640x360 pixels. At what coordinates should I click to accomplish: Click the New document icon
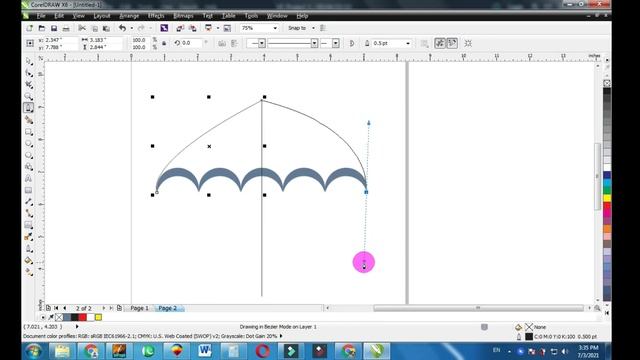tap(29, 28)
